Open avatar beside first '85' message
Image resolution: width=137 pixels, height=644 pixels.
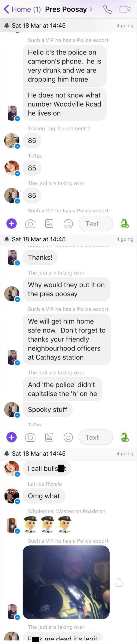tap(12, 140)
